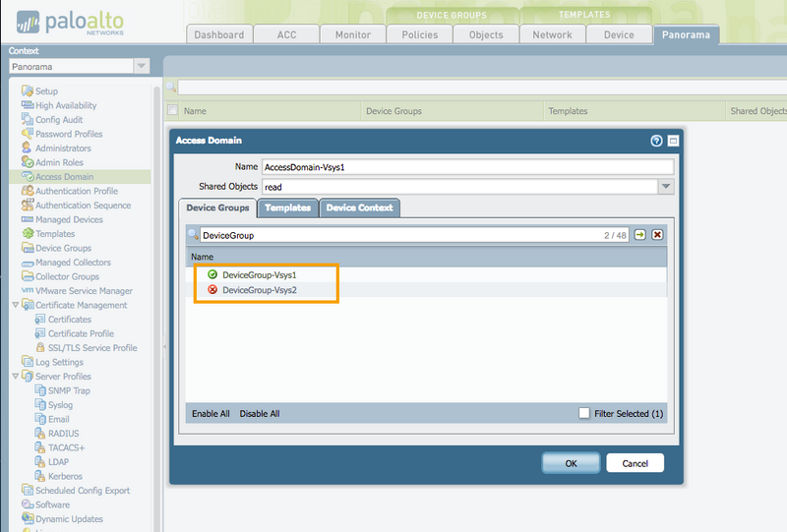Click the Templates gear icon

point(28,233)
